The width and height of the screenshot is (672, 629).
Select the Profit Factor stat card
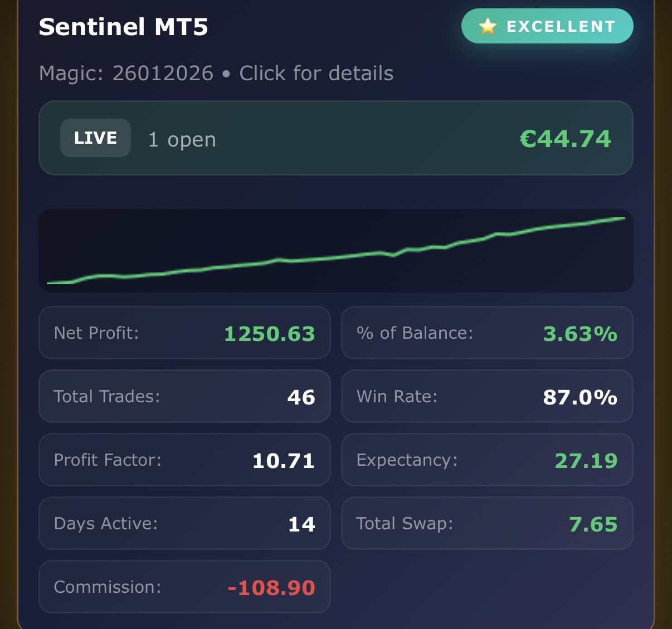click(x=184, y=460)
